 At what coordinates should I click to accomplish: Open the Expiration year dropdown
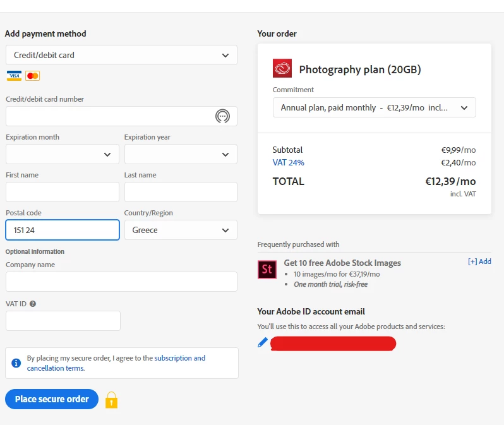pos(181,154)
